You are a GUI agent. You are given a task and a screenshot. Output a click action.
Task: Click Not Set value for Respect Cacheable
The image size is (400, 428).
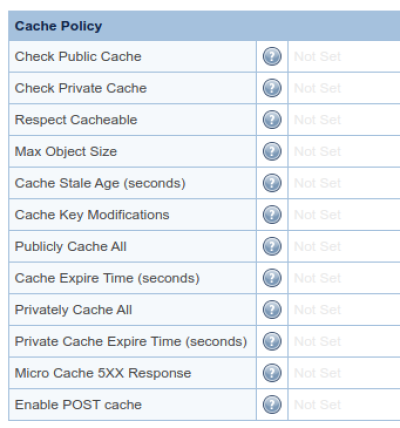317,120
